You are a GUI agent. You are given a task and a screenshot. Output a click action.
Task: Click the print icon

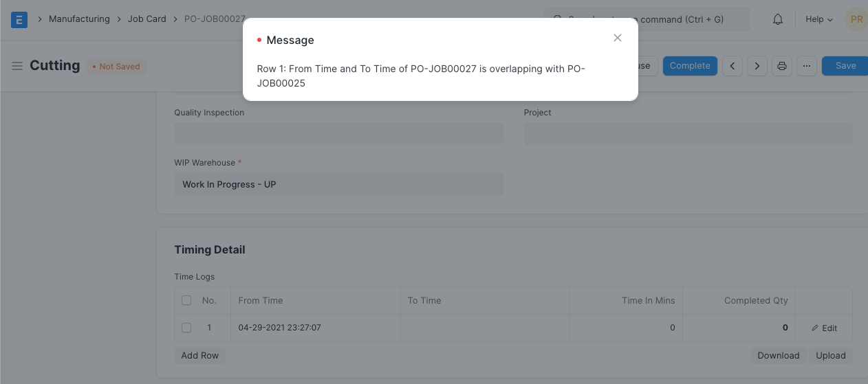coord(782,66)
